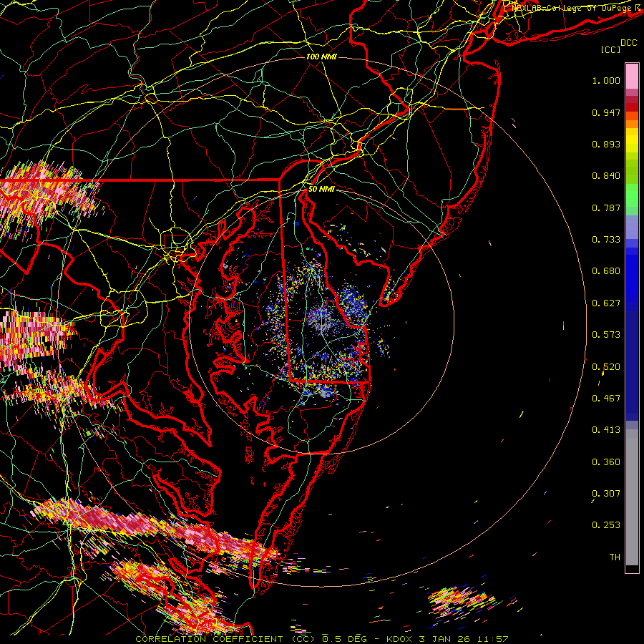Click the DCC label above the color bar

pyautogui.click(x=628, y=43)
